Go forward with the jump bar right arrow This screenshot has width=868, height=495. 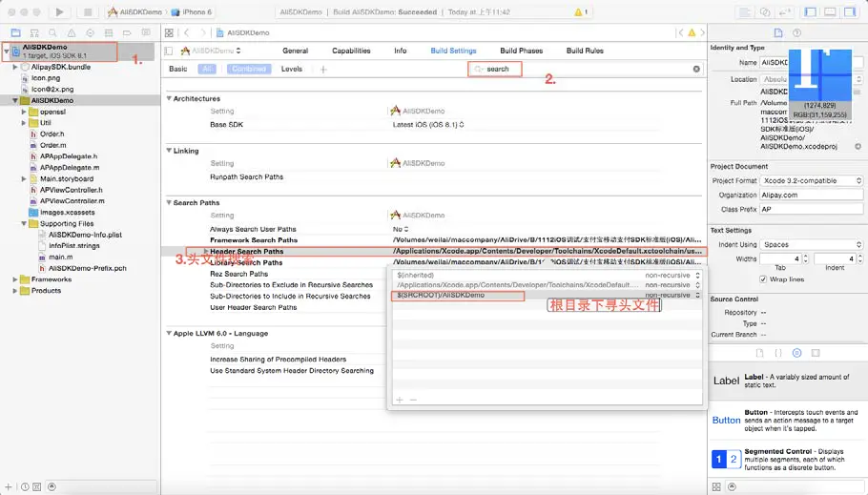coord(202,32)
